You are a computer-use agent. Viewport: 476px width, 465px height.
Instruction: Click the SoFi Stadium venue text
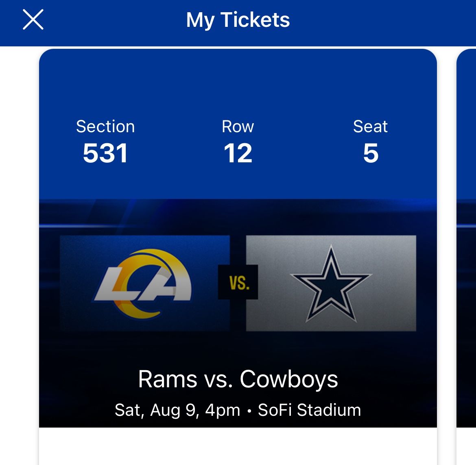(x=310, y=410)
